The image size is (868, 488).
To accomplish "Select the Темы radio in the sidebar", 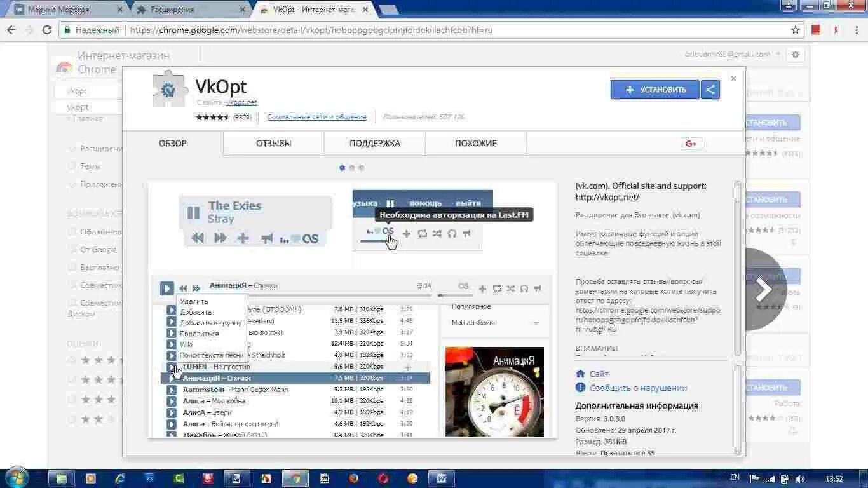I will click(x=72, y=166).
